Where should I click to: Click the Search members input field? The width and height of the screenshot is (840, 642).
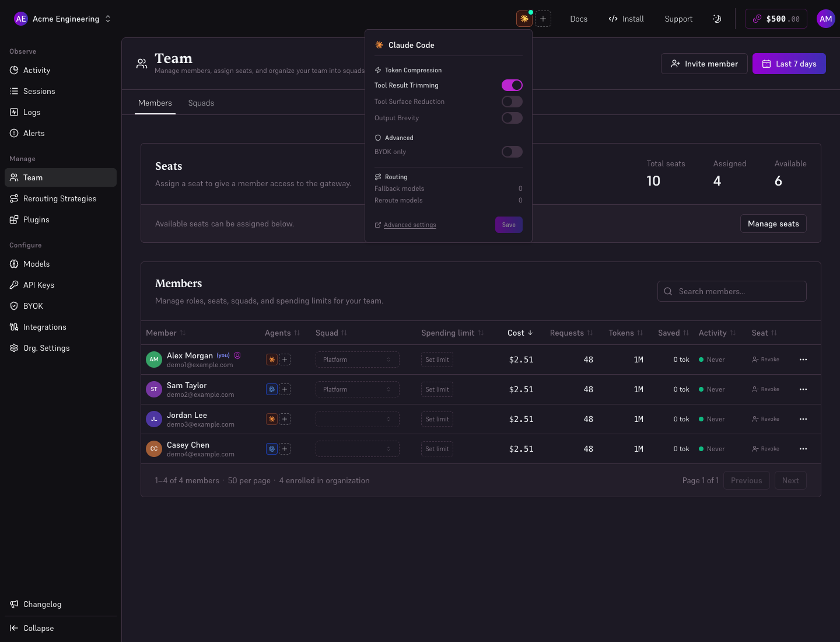(x=732, y=291)
